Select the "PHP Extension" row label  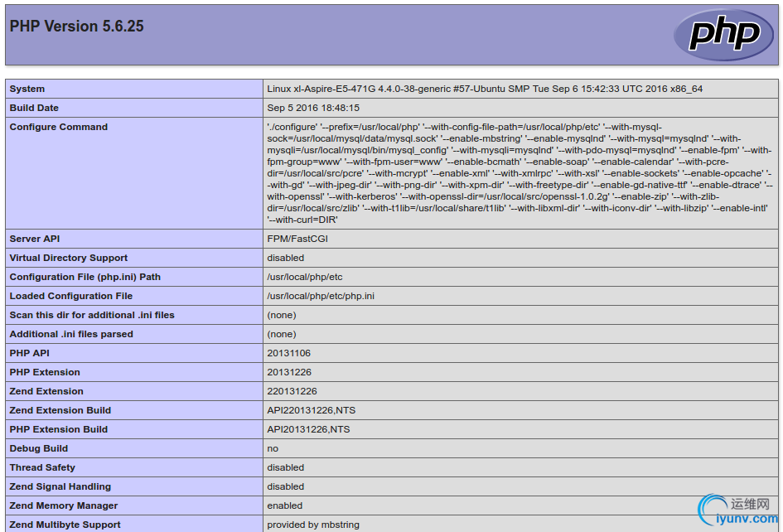click(x=45, y=372)
